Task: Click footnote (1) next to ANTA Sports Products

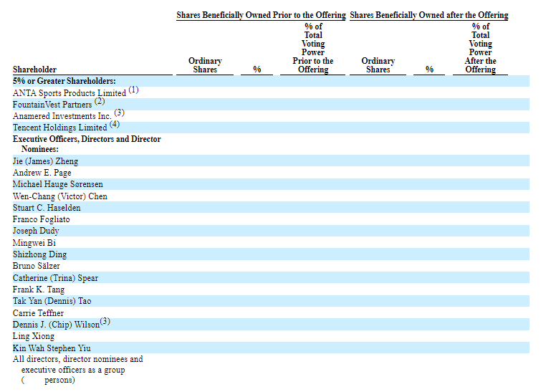Action: [133, 90]
